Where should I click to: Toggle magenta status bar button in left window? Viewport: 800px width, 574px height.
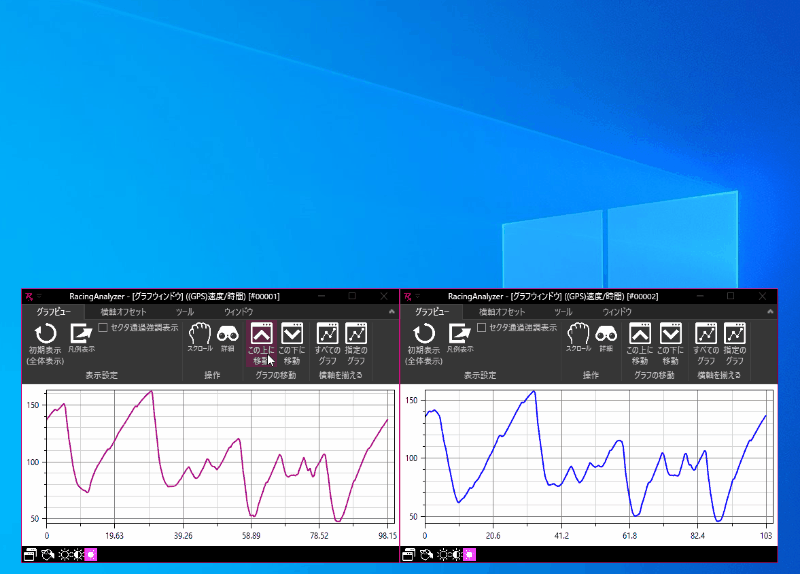(90, 552)
